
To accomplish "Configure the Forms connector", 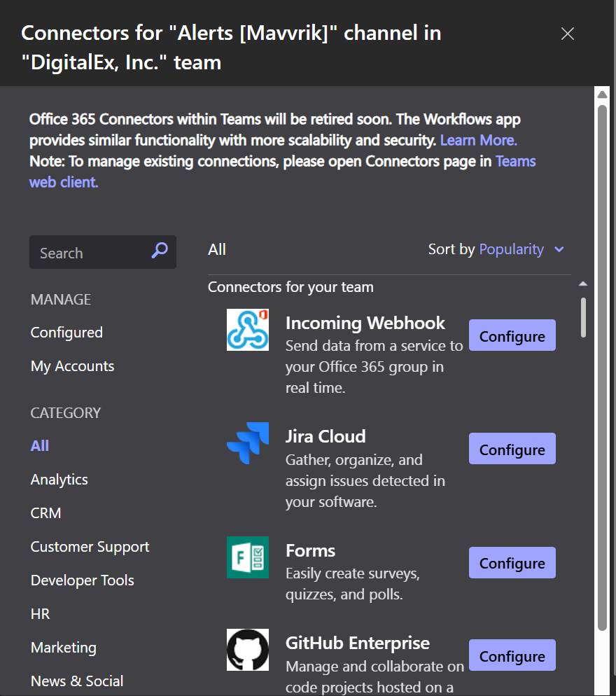I will [x=512, y=563].
